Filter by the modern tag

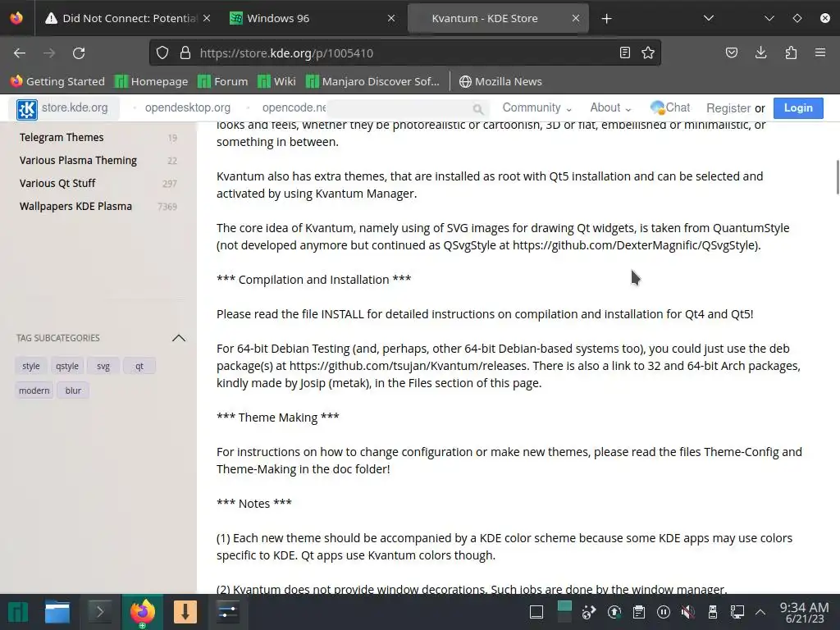pos(34,390)
